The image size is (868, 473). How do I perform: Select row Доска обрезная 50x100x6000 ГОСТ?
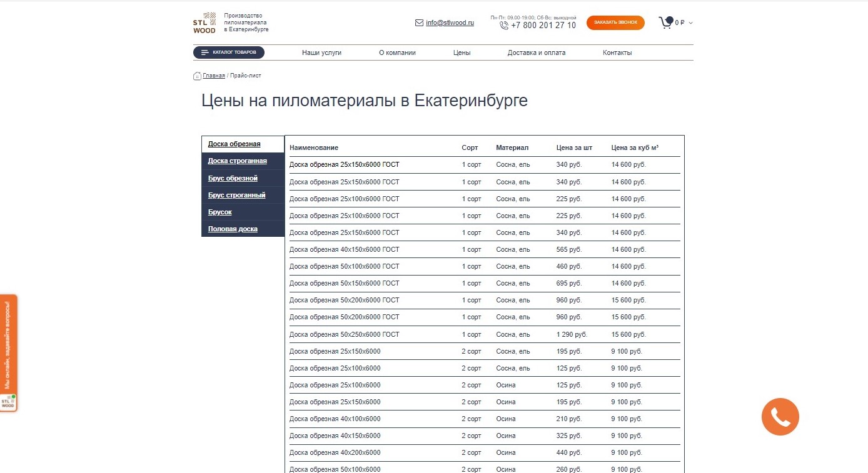(485, 266)
